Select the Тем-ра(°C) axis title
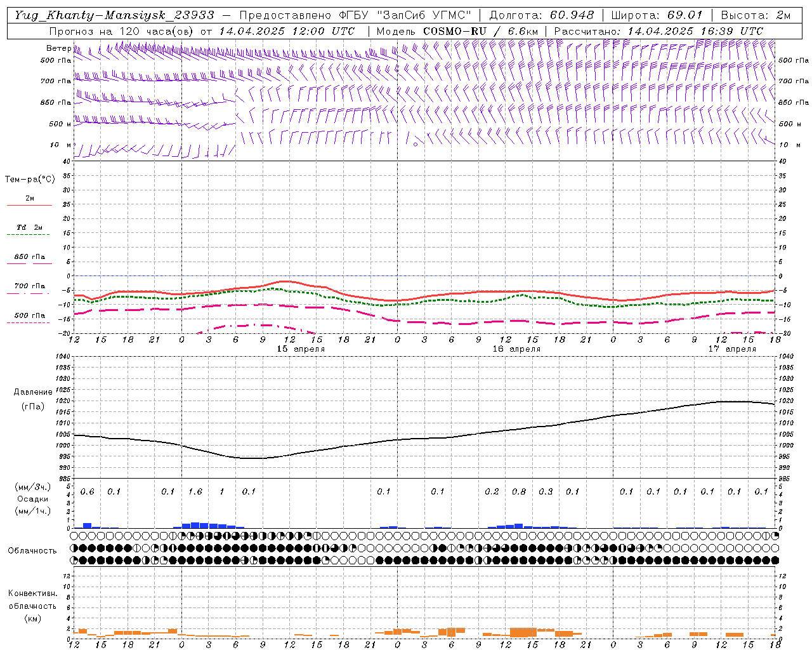The image size is (812, 650). pos(30,180)
